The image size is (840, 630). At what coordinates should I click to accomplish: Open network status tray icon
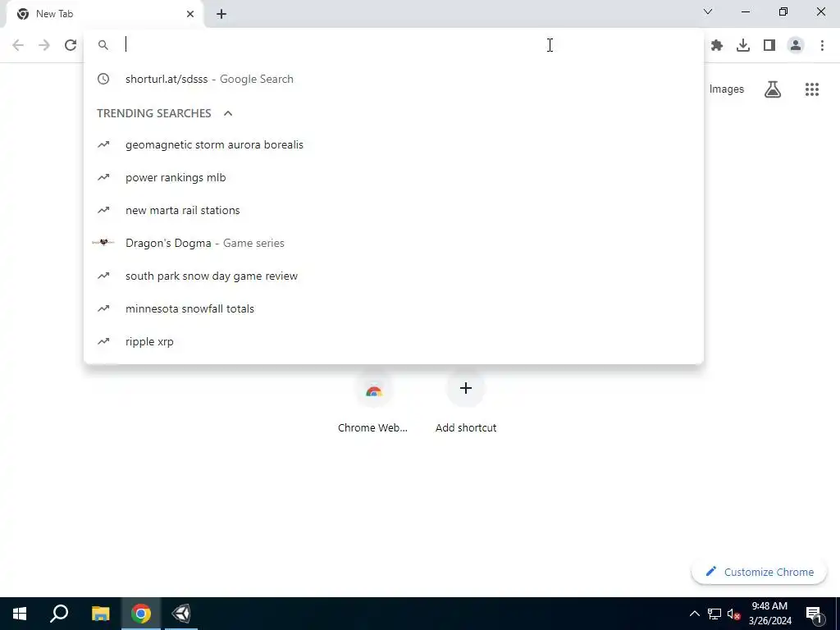[714, 614]
